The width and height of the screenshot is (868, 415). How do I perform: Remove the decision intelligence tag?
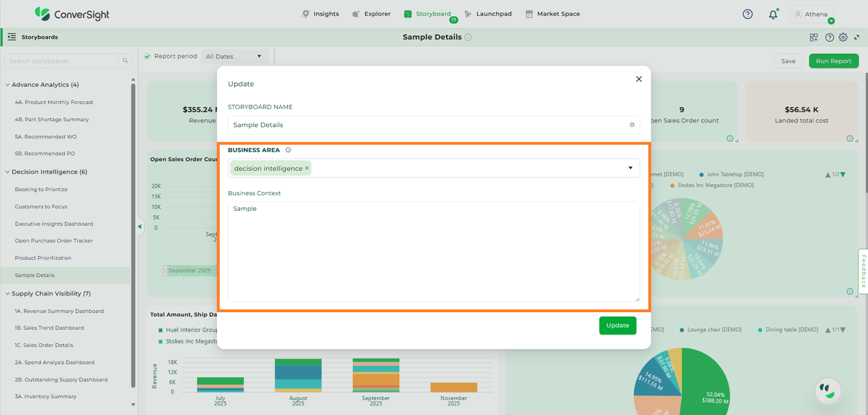coord(307,168)
